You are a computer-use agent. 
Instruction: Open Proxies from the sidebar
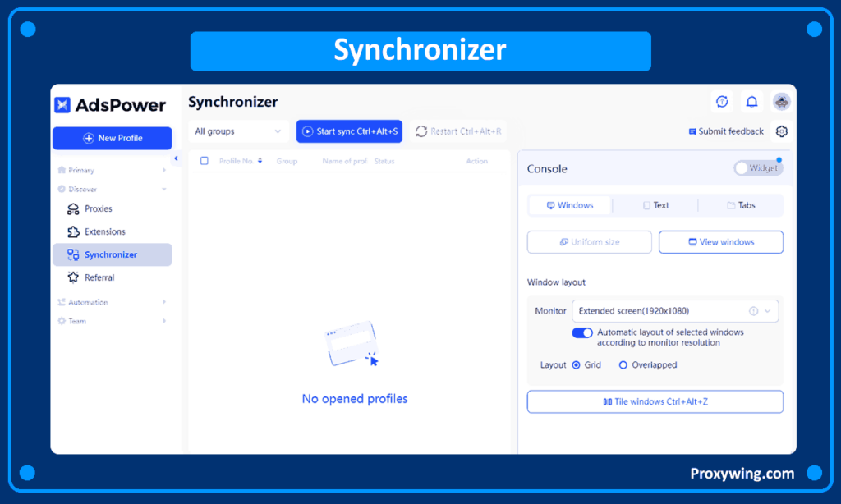[x=98, y=208]
